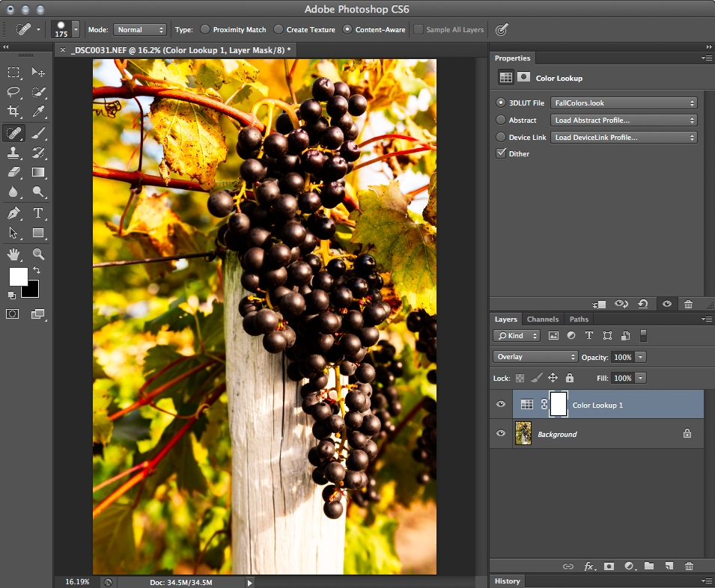The height and width of the screenshot is (588, 715).
Task: Select the Abstract radio button
Action: pos(500,120)
